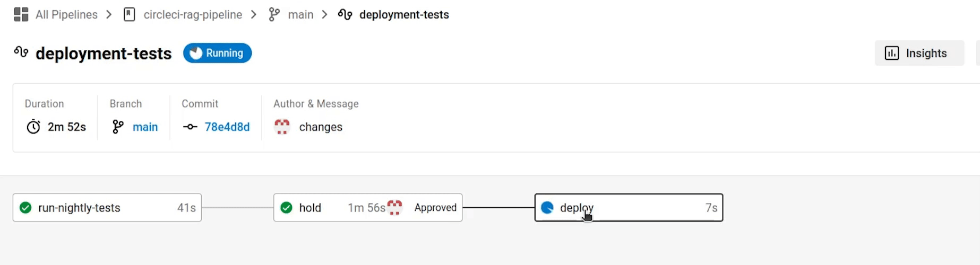Click the Author & Message label
980x265 pixels.
316,104
